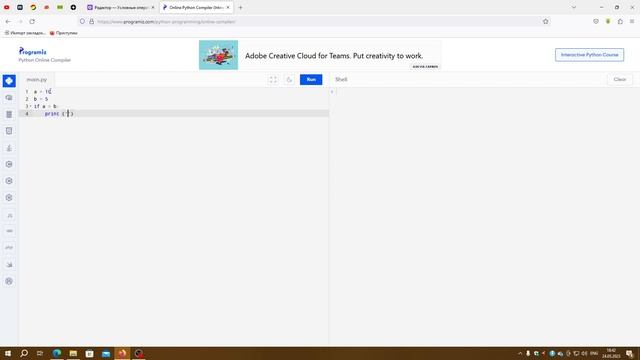Viewport: 640px width, 360px height.
Task: Select the main.py file tab
Action: (37, 80)
